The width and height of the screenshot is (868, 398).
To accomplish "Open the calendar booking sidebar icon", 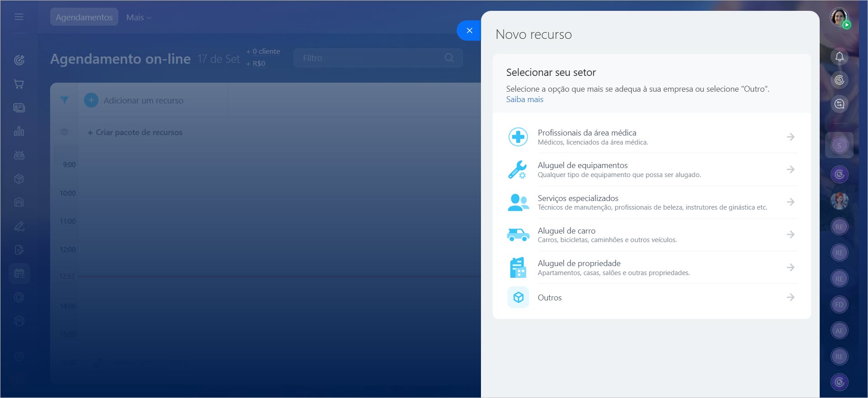I will [x=19, y=273].
